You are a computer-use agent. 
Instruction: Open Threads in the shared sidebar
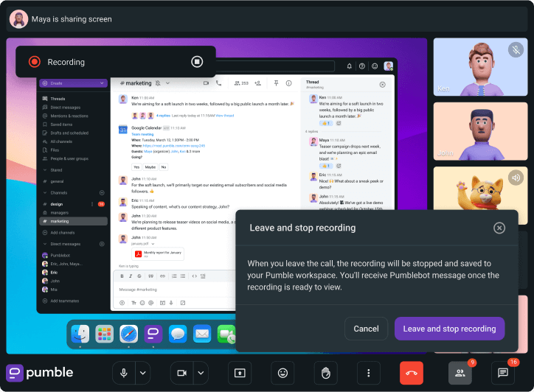pyautogui.click(x=58, y=99)
